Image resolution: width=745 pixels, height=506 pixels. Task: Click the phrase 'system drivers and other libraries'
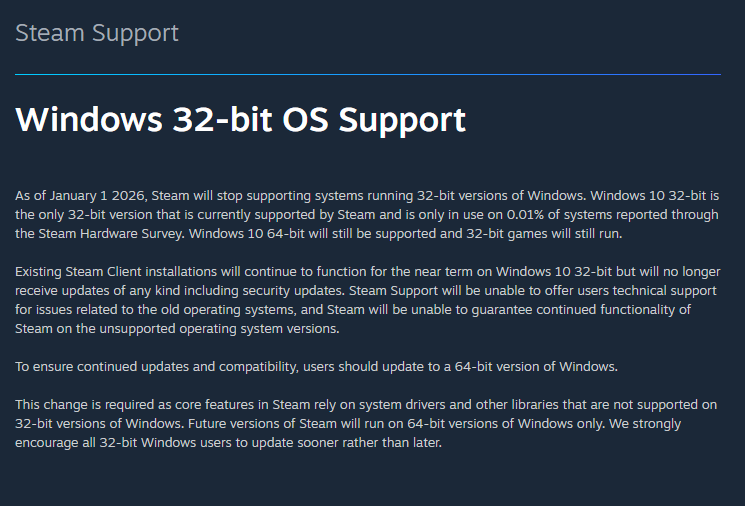459,405
